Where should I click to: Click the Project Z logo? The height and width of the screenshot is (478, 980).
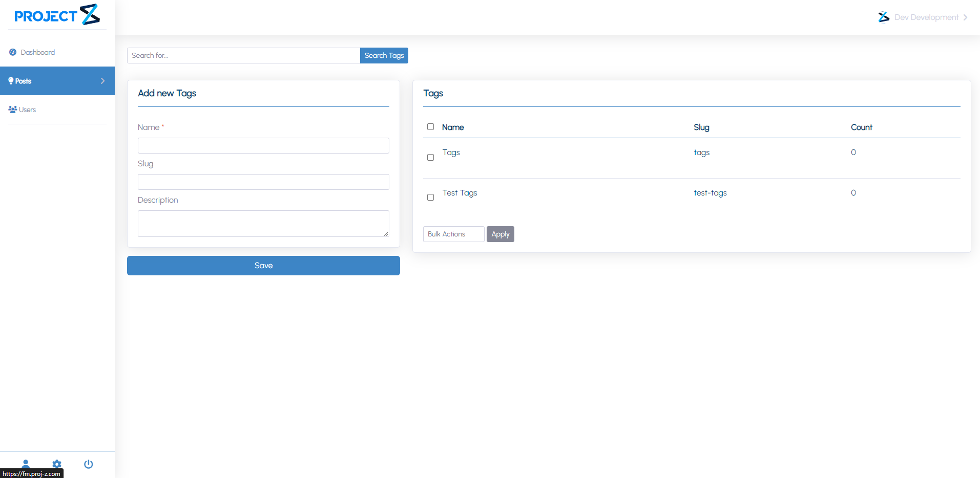[x=57, y=15]
